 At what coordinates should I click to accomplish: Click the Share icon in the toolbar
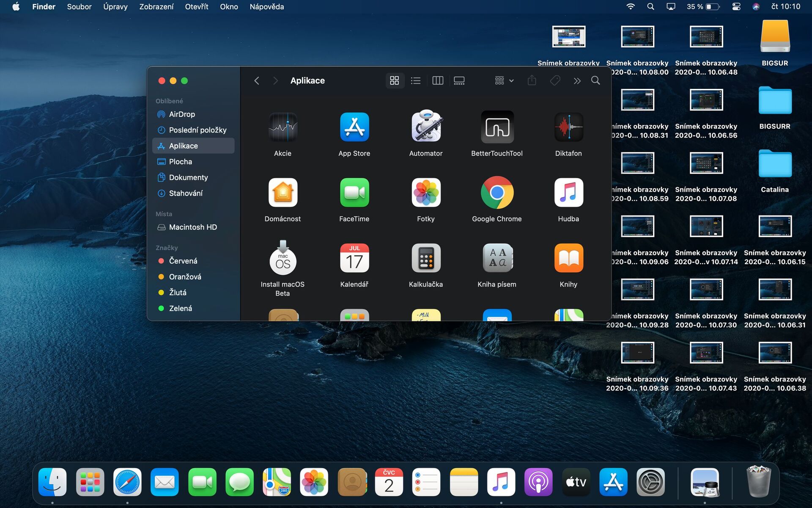532,80
